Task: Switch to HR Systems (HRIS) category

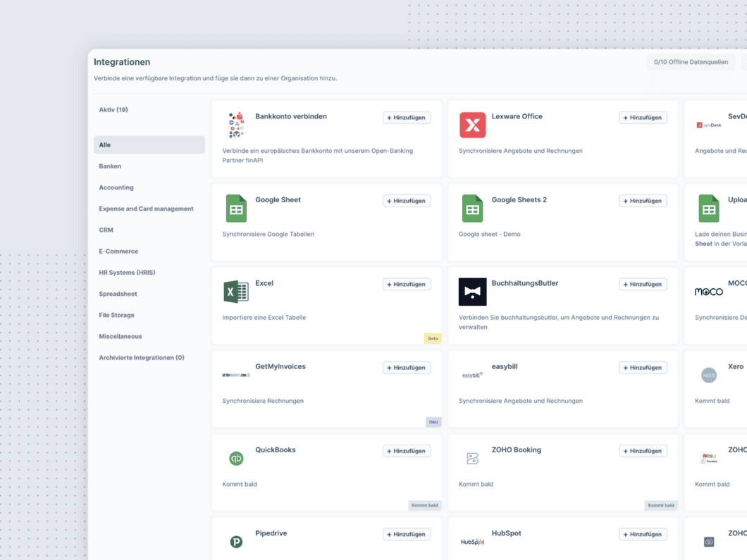Action: click(127, 273)
